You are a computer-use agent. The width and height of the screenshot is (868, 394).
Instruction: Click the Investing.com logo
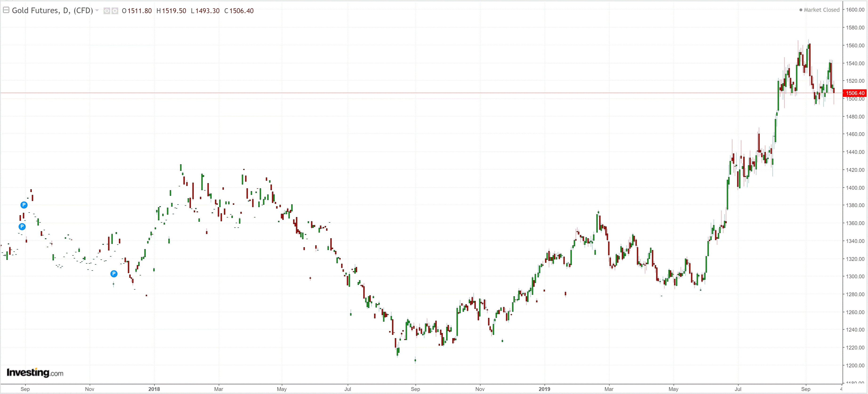[35, 372]
